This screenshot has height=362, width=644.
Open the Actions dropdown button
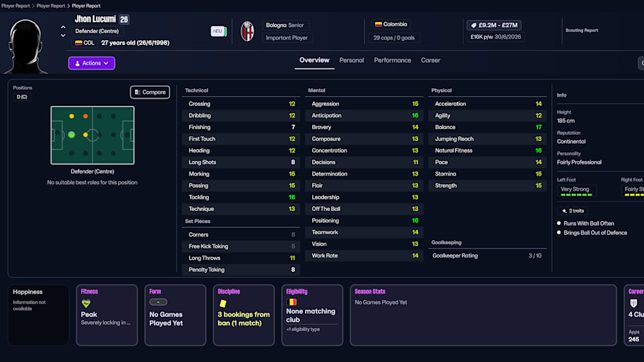92,64
